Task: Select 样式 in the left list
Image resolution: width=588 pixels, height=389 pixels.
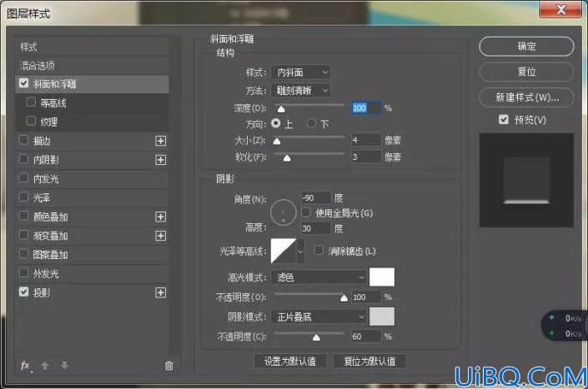Action: click(93, 47)
